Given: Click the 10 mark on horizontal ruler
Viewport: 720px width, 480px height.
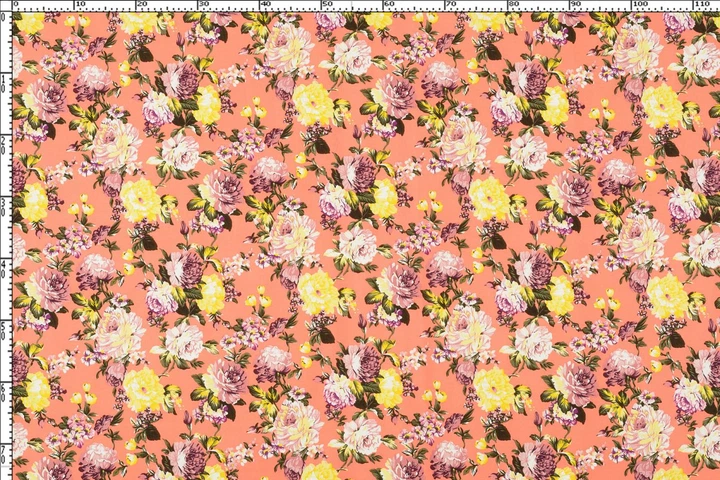Looking at the screenshot, I should 80,4.
